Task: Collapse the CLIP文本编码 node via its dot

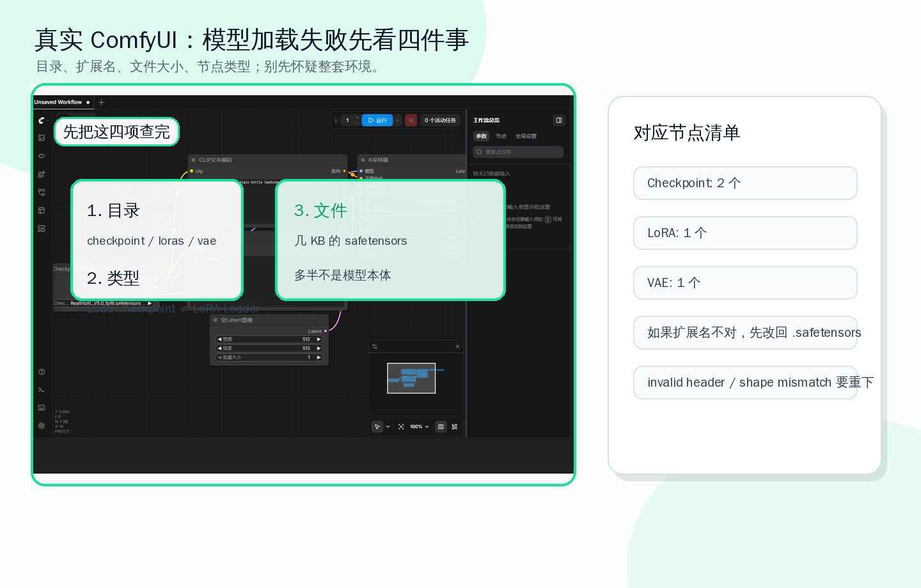Action: pyautogui.click(x=193, y=160)
